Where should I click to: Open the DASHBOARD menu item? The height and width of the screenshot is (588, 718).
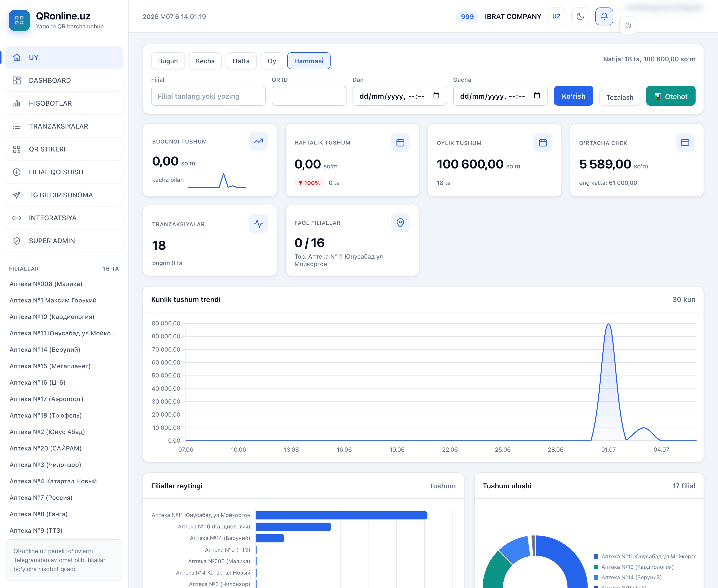coord(64,80)
